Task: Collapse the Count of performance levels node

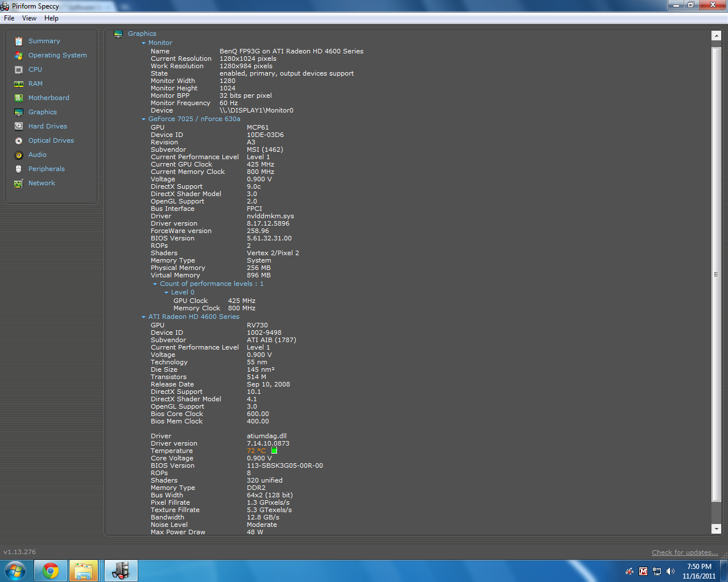Action: pos(155,284)
